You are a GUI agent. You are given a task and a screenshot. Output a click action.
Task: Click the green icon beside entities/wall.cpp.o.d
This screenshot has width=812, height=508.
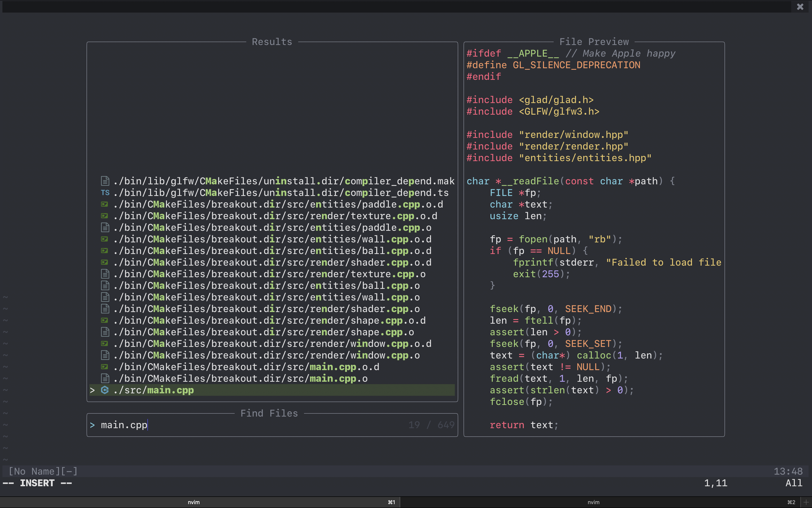coord(105,239)
